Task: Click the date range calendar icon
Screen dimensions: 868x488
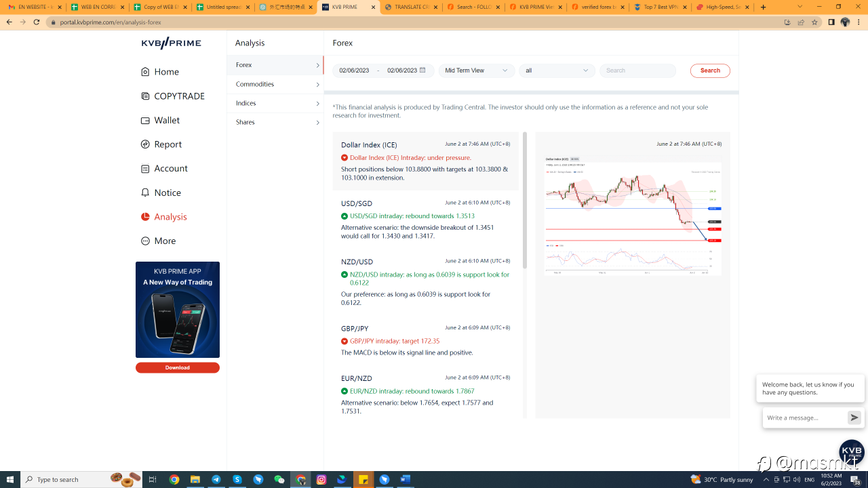Action: pyautogui.click(x=423, y=70)
